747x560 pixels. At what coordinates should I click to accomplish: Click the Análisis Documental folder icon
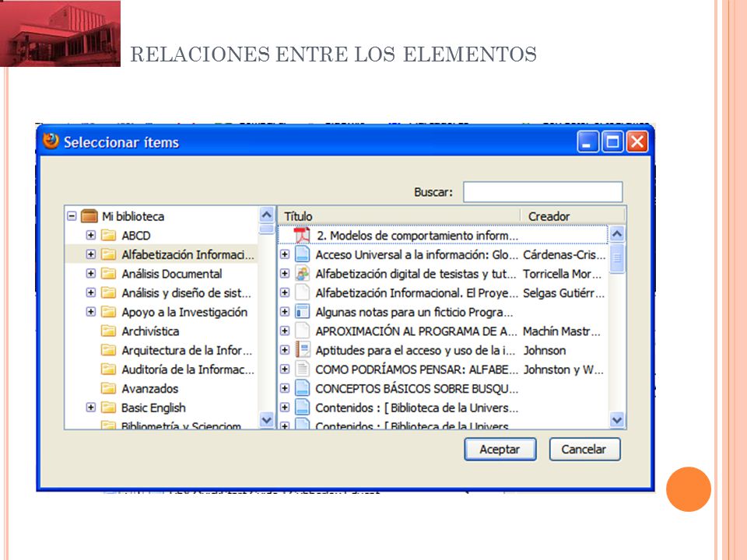(109, 273)
